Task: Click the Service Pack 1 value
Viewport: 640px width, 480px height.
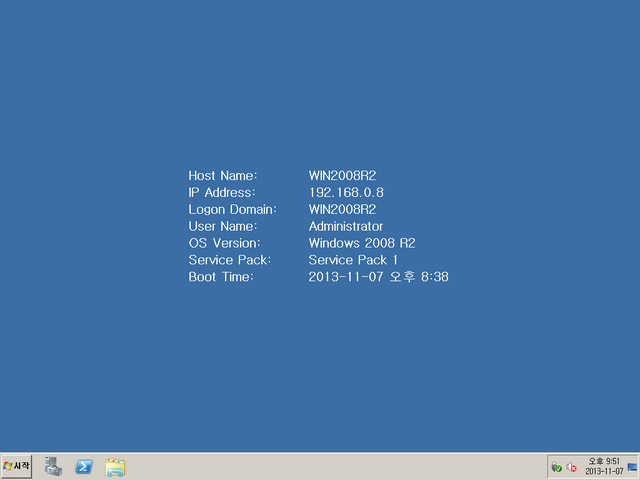Action: click(353, 260)
